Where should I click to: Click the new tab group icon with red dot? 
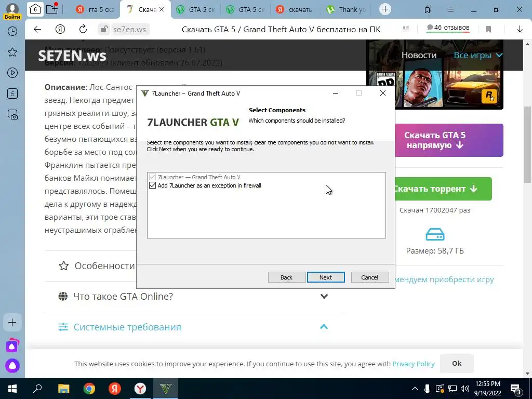coord(52,9)
